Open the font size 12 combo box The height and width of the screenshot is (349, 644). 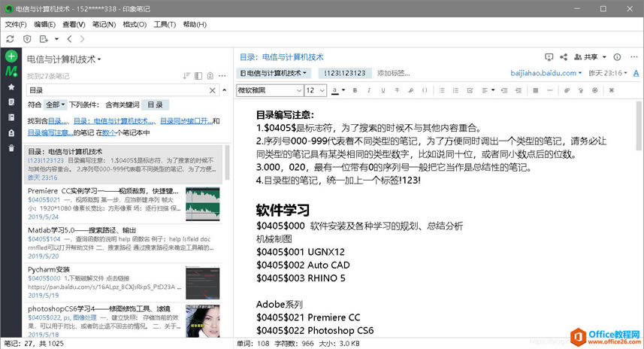[316, 90]
